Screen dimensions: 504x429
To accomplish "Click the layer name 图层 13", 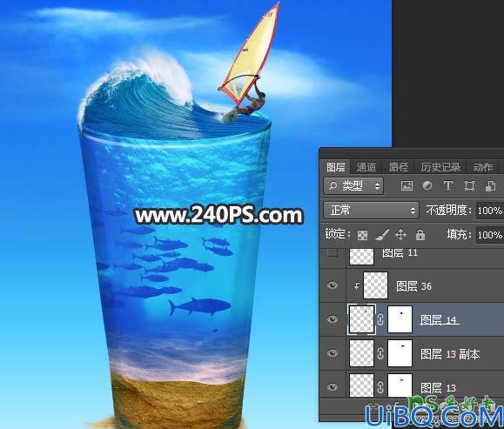I will pyautogui.click(x=439, y=388).
